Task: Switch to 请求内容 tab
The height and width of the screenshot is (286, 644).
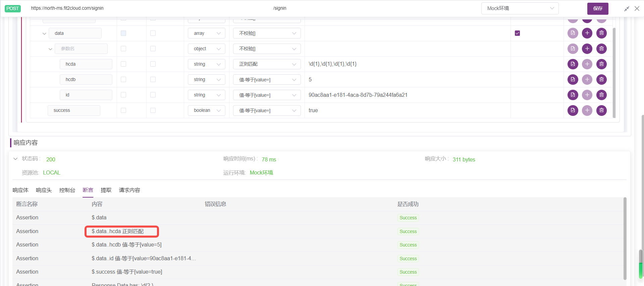Action: coord(129,190)
